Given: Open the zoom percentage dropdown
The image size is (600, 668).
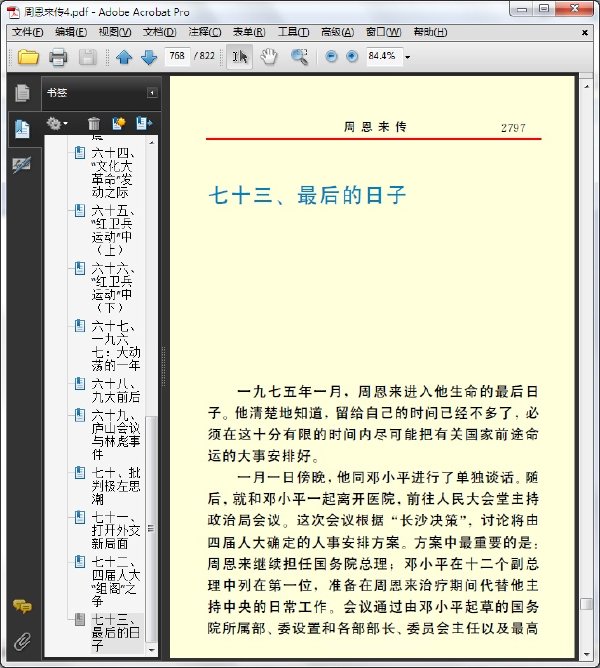Looking at the screenshot, I should (407, 57).
